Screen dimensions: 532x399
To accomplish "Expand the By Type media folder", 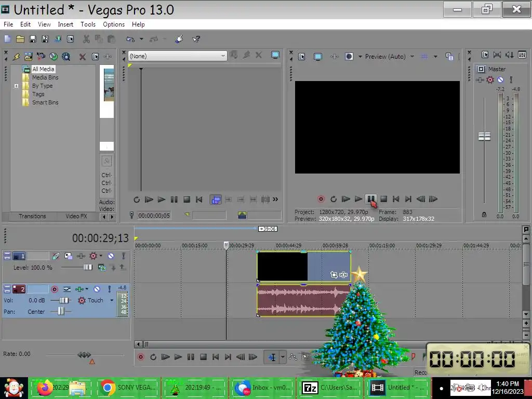I will tap(16, 86).
